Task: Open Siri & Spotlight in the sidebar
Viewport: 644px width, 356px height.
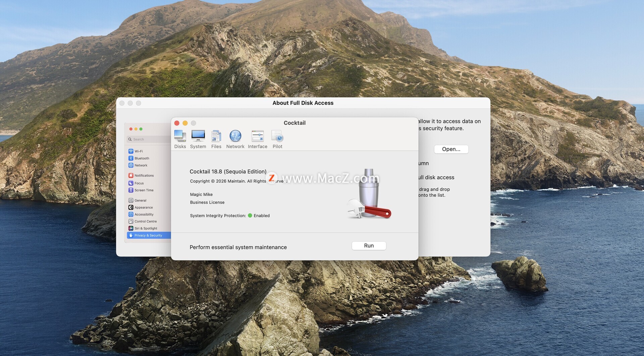Action: pyautogui.click(x=146, y=228)
